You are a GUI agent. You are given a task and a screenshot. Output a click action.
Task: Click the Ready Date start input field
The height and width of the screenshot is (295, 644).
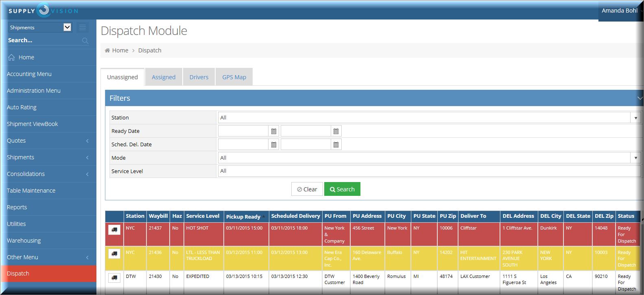pos(243,131)
